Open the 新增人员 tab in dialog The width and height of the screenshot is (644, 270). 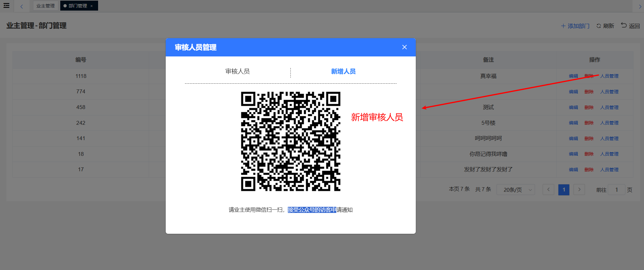click(343, 71)
